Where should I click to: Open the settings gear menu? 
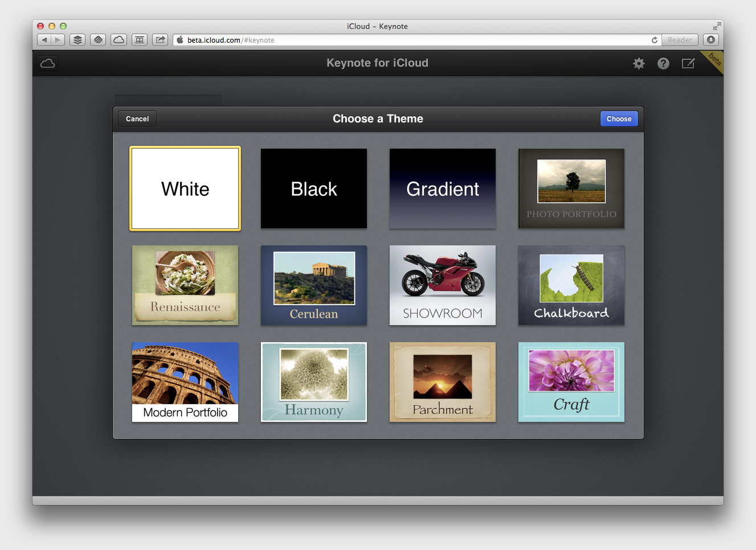(x=639, y=63)
